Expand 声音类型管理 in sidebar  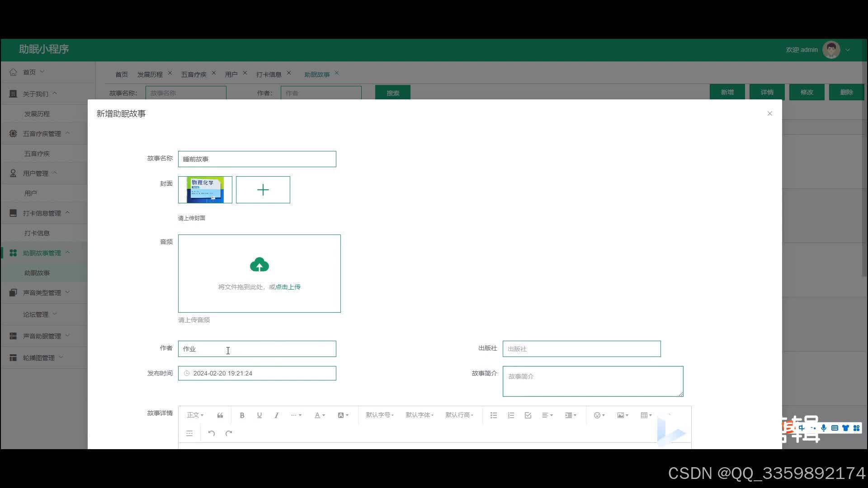(x=44, y=292)
